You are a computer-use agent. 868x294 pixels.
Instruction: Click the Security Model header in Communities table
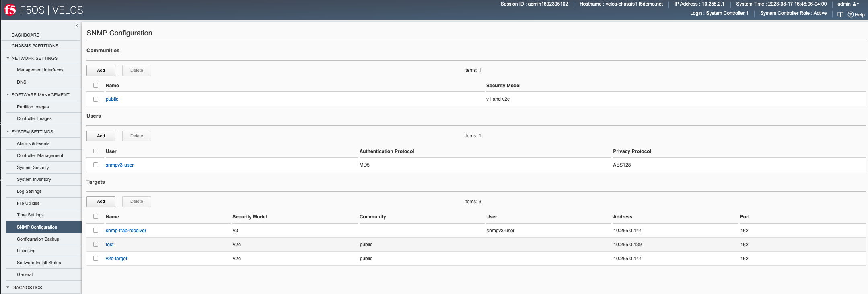503,86
